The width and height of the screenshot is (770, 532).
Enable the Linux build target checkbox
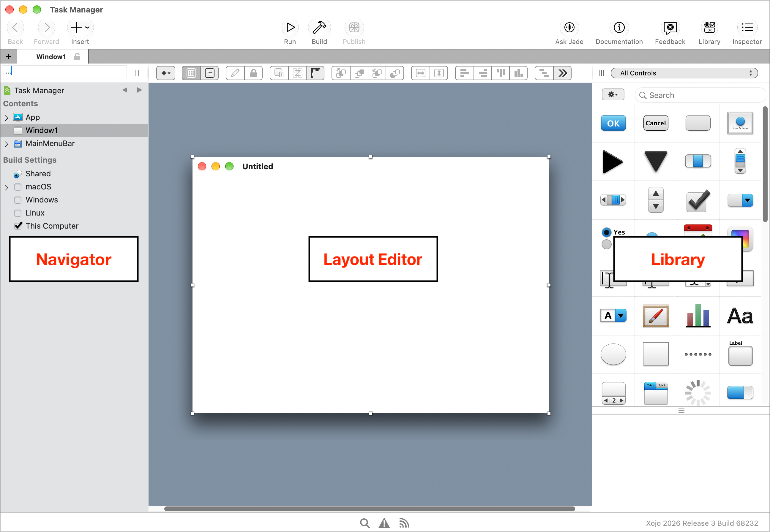coord(18,213)
